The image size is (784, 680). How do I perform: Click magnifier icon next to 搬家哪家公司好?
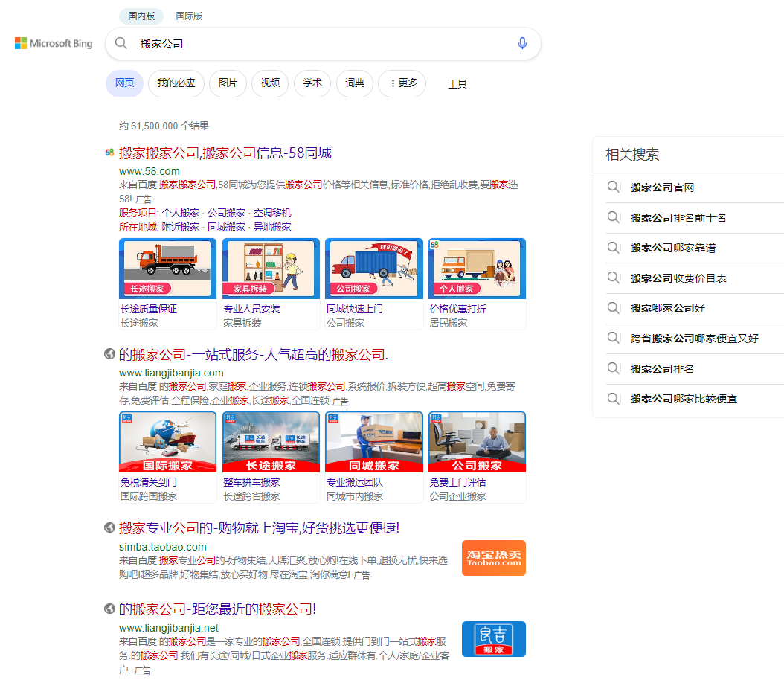click(613, 308)
